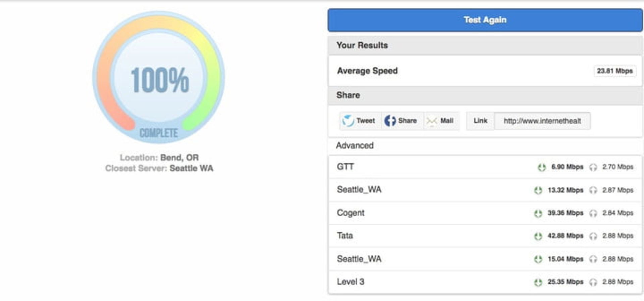Click Cogent green download speed icon
Screen dimensions: 644x301
pos(538,213)
